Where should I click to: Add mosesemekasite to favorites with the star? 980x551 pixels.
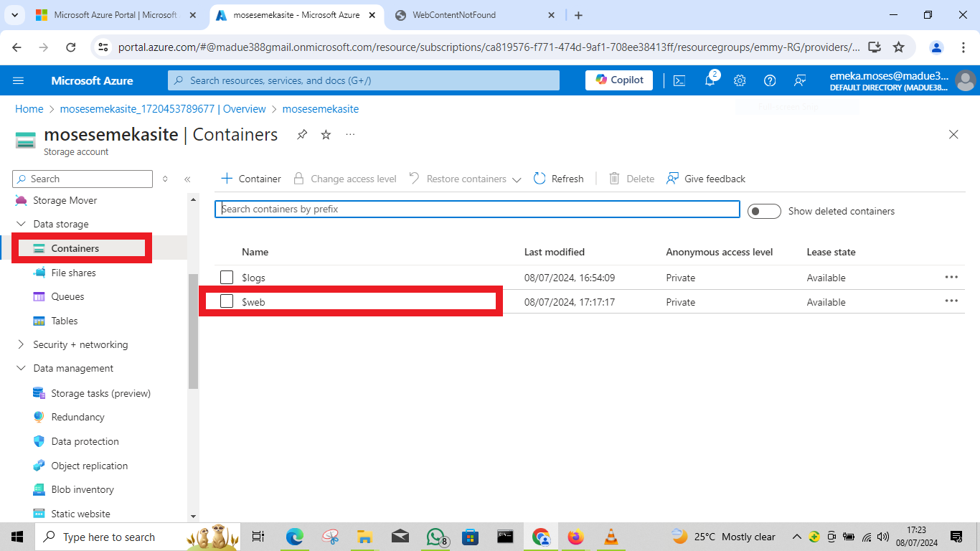326,135
